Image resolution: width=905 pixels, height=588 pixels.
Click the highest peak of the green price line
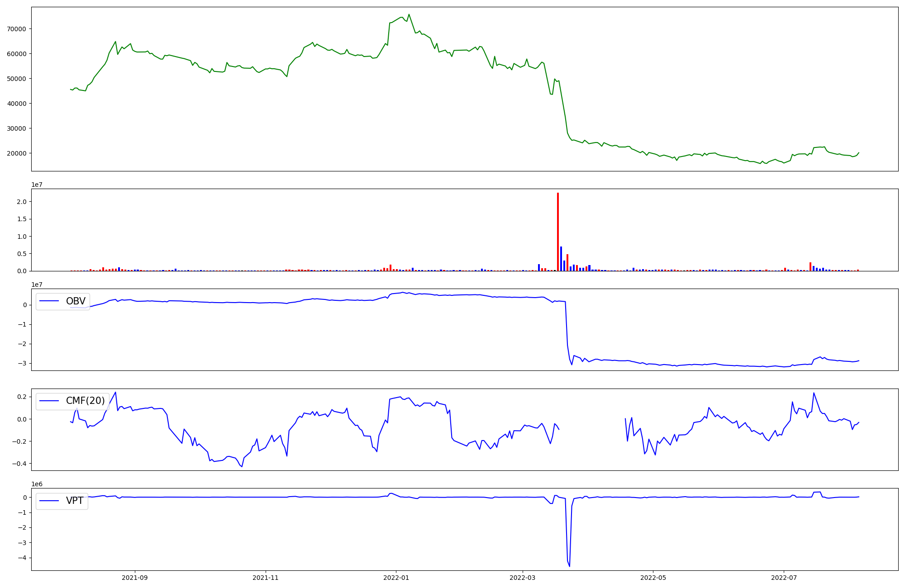pos(409,14)
